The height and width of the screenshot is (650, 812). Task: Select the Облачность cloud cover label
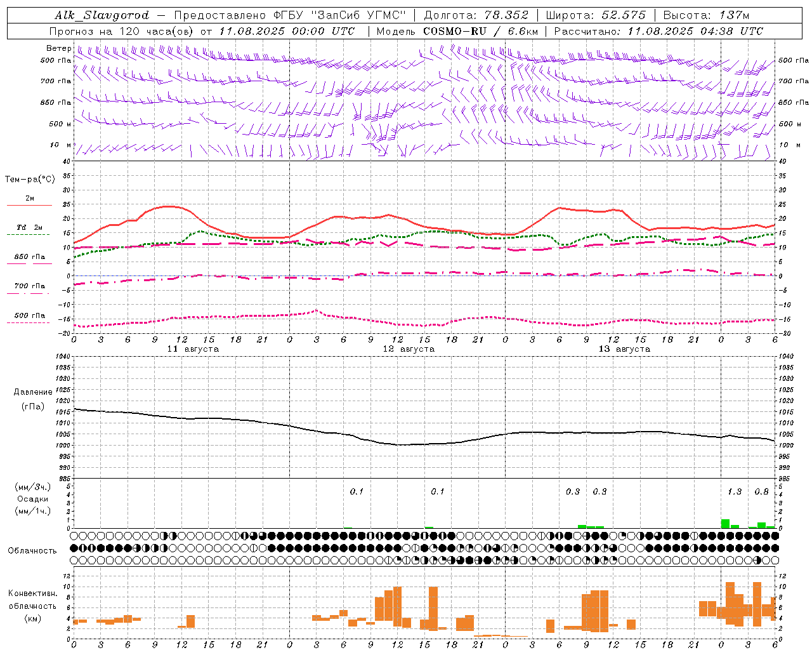(x=32, y=551)
